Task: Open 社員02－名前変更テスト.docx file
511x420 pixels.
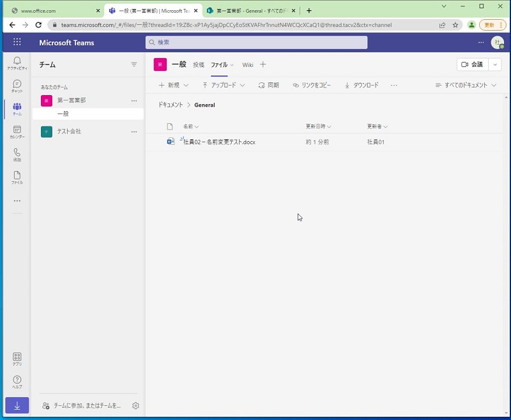Action: (x=219, y=142)
